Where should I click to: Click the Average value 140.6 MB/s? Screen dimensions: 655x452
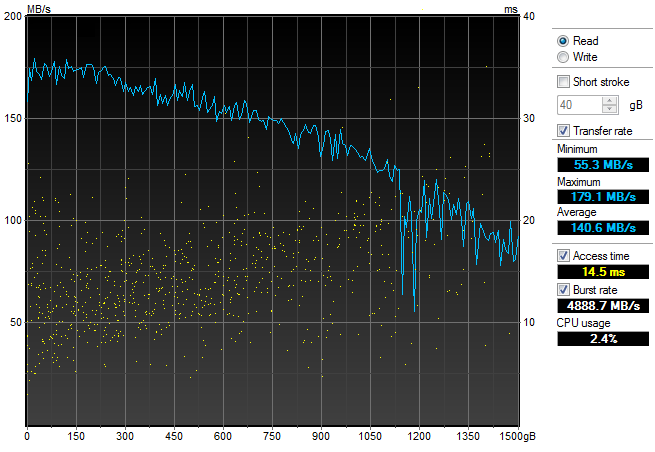(603, 228)
